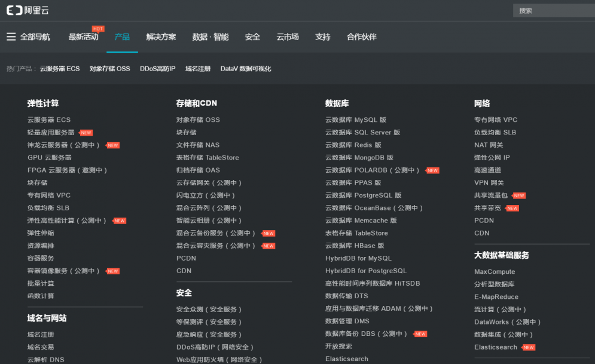Open 高速通道 link

[x=487, y=170]
